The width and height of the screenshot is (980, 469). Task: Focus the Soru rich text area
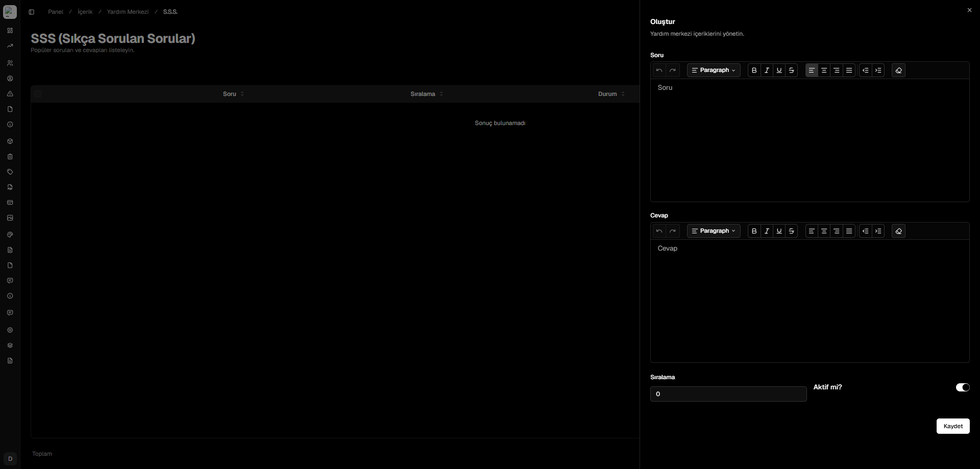810,140
